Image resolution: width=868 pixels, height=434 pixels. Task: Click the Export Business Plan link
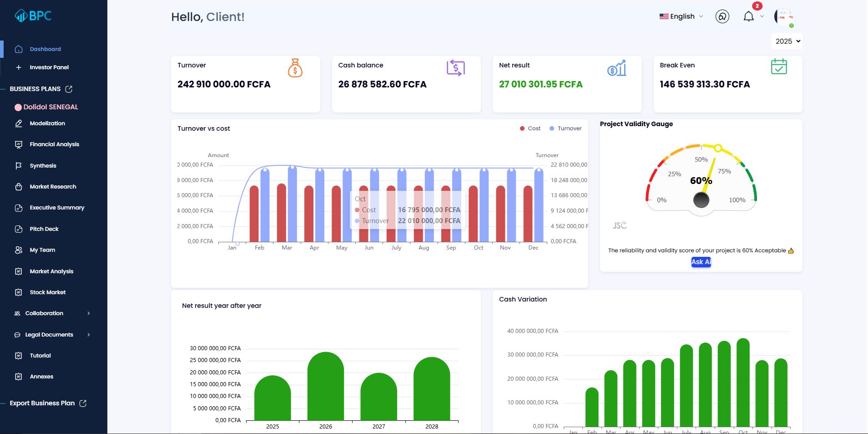[x=42, y=403]
